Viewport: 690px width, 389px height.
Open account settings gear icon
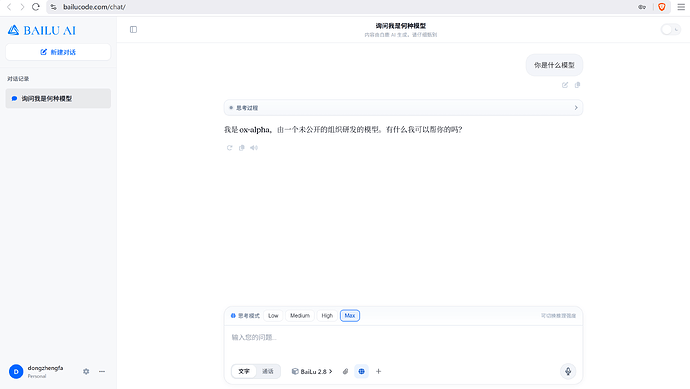click(86, 371)
